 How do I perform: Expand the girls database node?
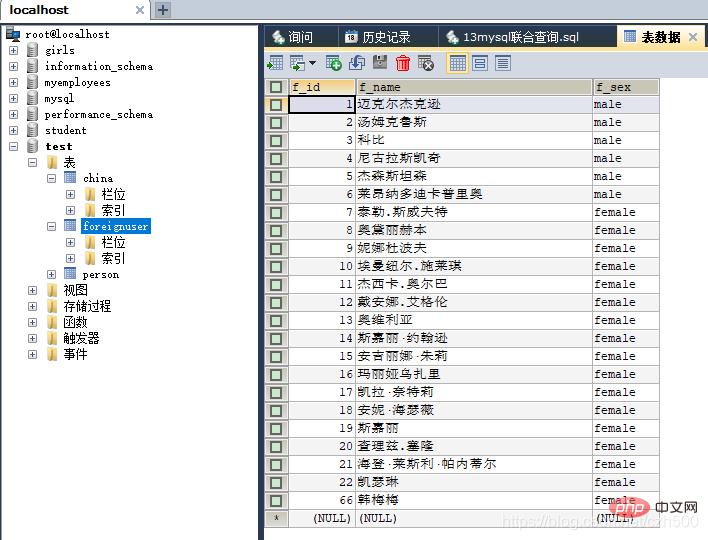[13, 50]
